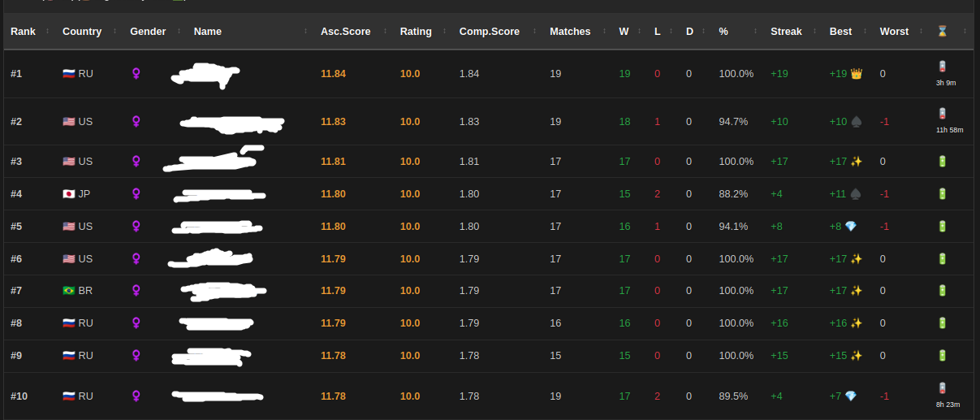
Task: Sort by the Country column header
Action: pyautogui.click(x=82, y=32)
